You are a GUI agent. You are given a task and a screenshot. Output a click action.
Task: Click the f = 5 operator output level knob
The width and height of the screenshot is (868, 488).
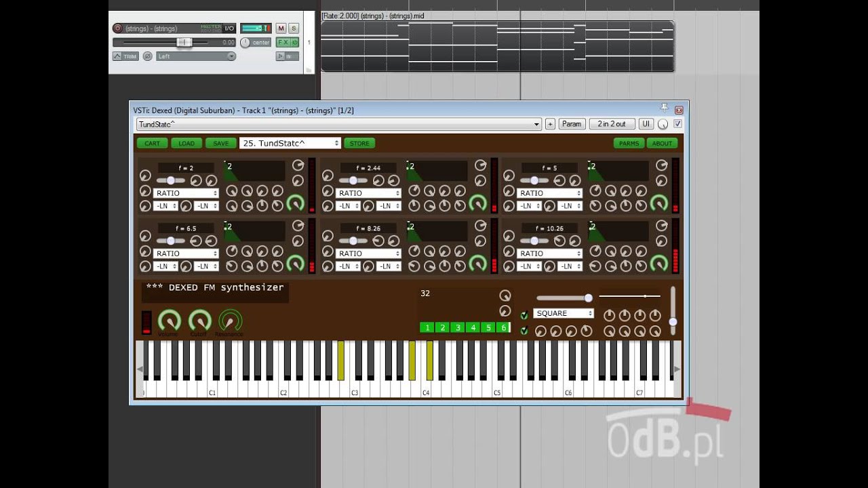point(658,203)
